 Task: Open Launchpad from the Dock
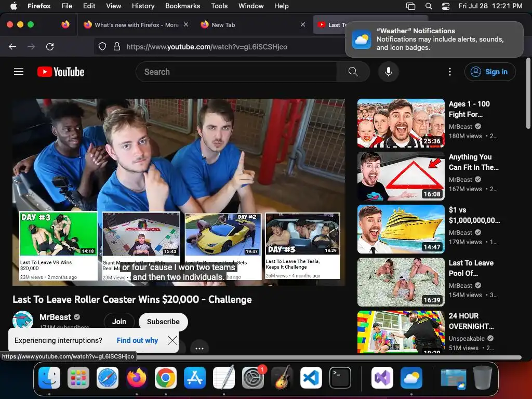point(78,378)
